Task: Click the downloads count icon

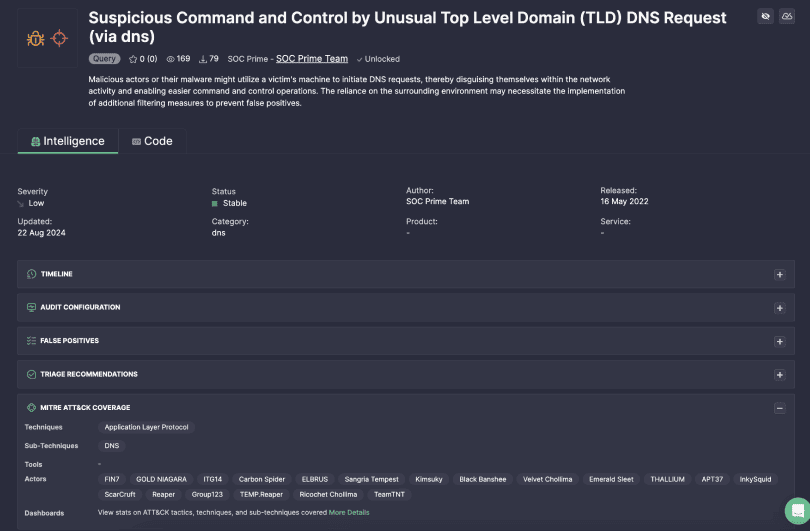Action: click(x=204, y=59)
